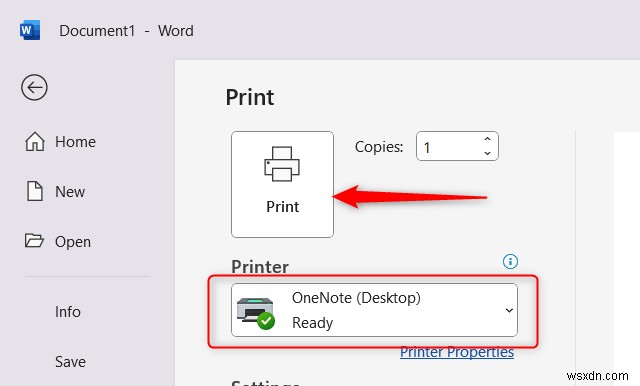The height and width of the screenshot is (386, 640).
Task: Click the large Print button
Action: coord(282,184)
